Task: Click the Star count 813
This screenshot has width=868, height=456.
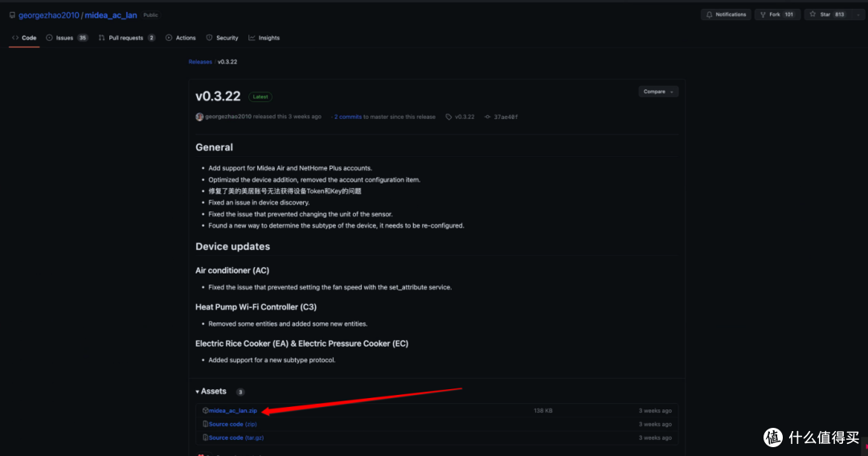Action: 840,14
